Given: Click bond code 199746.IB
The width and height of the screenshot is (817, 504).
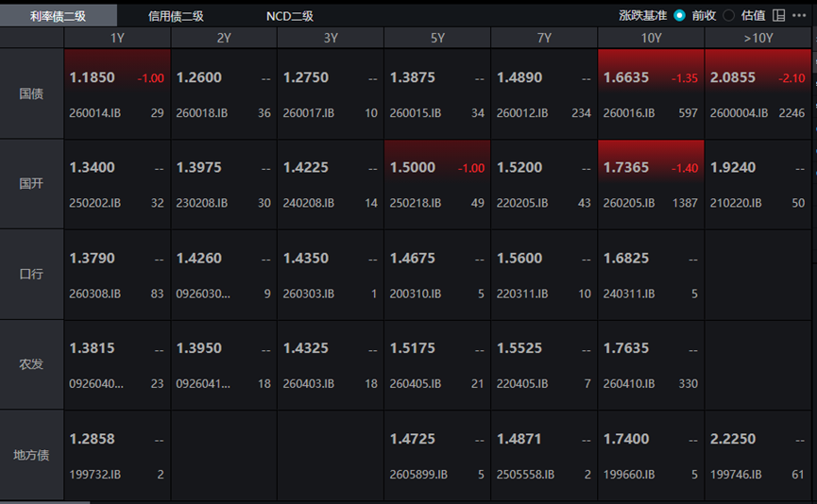Looking at the screenshot, I should 736,475.
